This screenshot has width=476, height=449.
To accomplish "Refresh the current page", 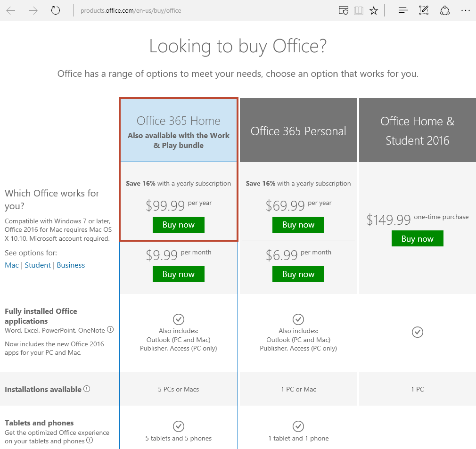I will (x=56, y=10).
